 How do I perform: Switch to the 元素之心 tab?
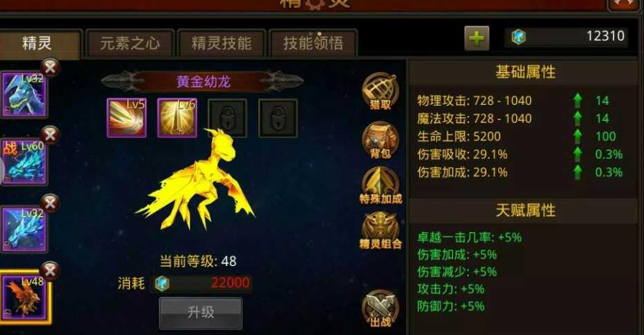[x=130, y=43]
